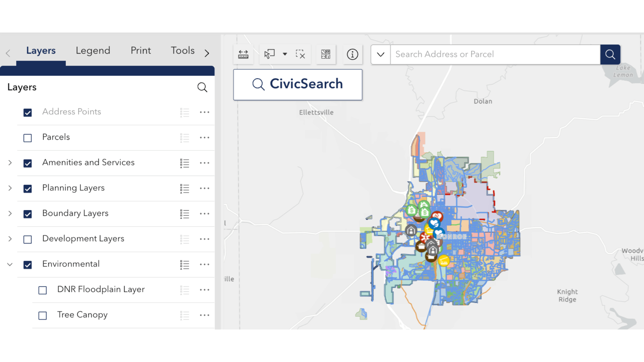Uncheck the Boundary Layers checkbox
This screenshot has width=644, height=362.
pos(28,214)
